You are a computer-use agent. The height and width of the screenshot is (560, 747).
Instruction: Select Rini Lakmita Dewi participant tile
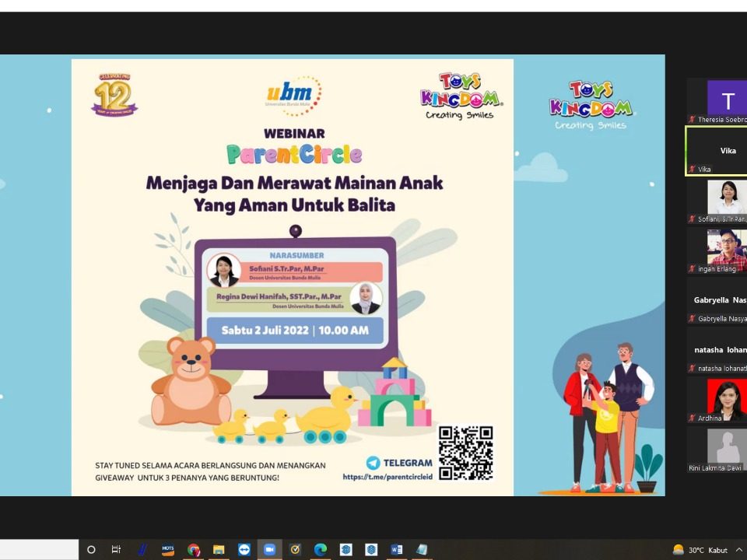click(x=717, y=450)
